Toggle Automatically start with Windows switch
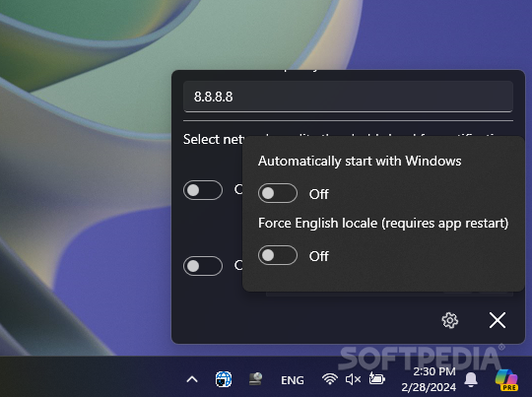The width and height of the screenshot is (532, 397). (x=278, y=193)
